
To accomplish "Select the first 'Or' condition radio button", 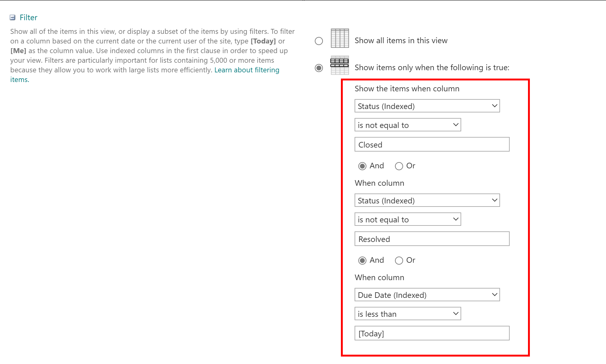I will pyautogui.click(x=398, y=166).
